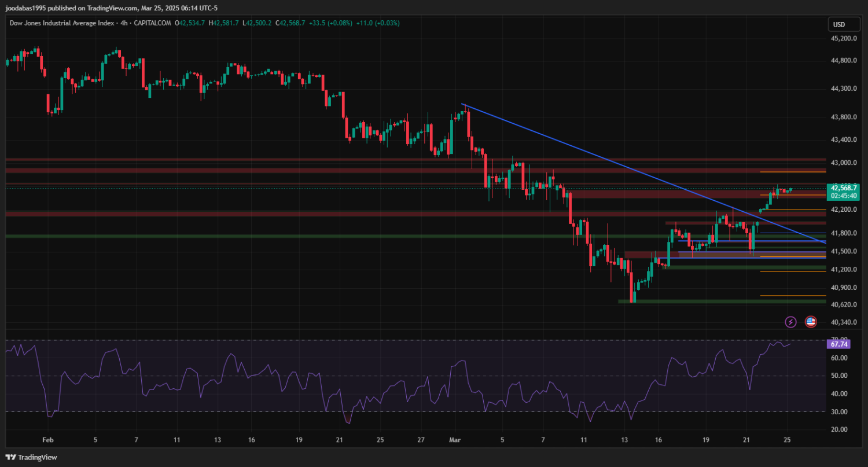This screenshot has width=868, height=467.
Task: Click the current price label 42,568.7
Action: 843,188
